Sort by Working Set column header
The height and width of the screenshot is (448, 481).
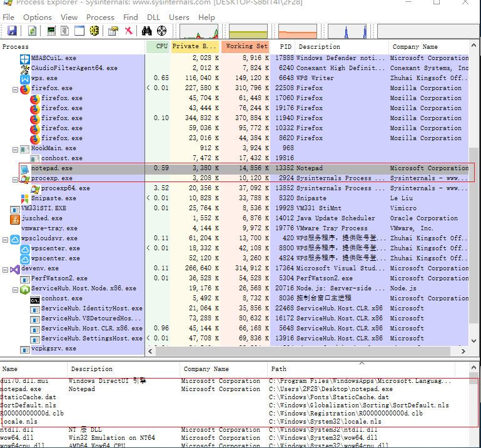[245, 47]
